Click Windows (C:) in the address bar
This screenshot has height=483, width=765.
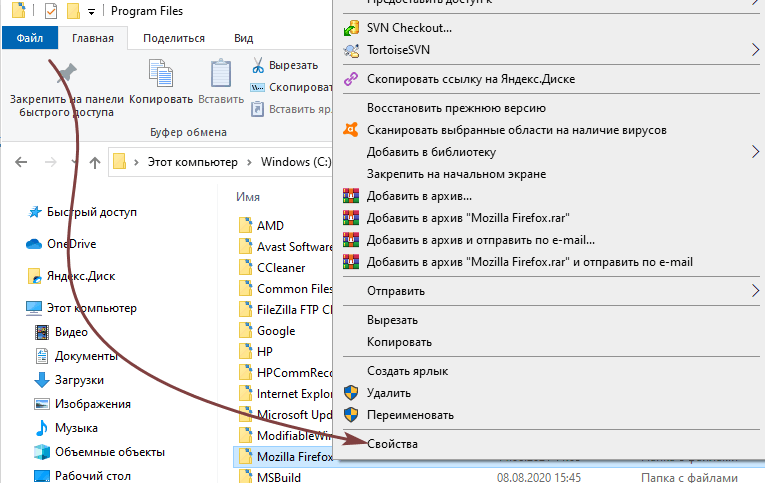pyautogui.click(x=296, y=162)
